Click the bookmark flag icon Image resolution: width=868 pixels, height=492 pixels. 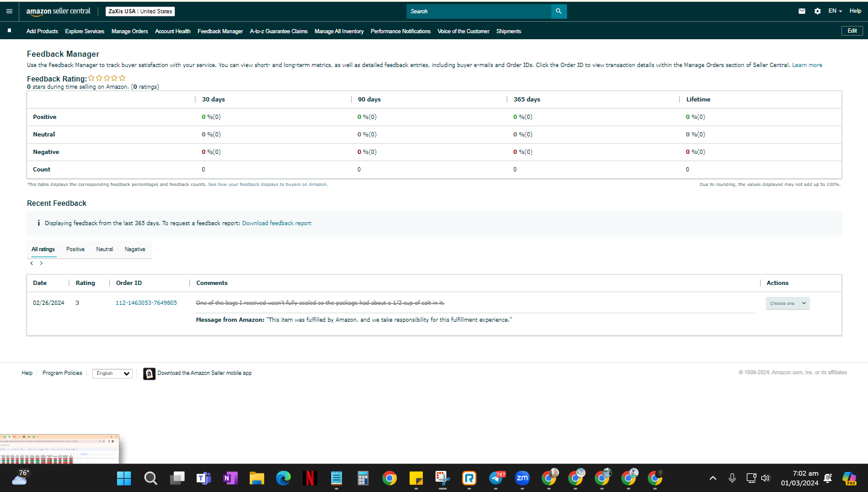[x=9, y=31]
